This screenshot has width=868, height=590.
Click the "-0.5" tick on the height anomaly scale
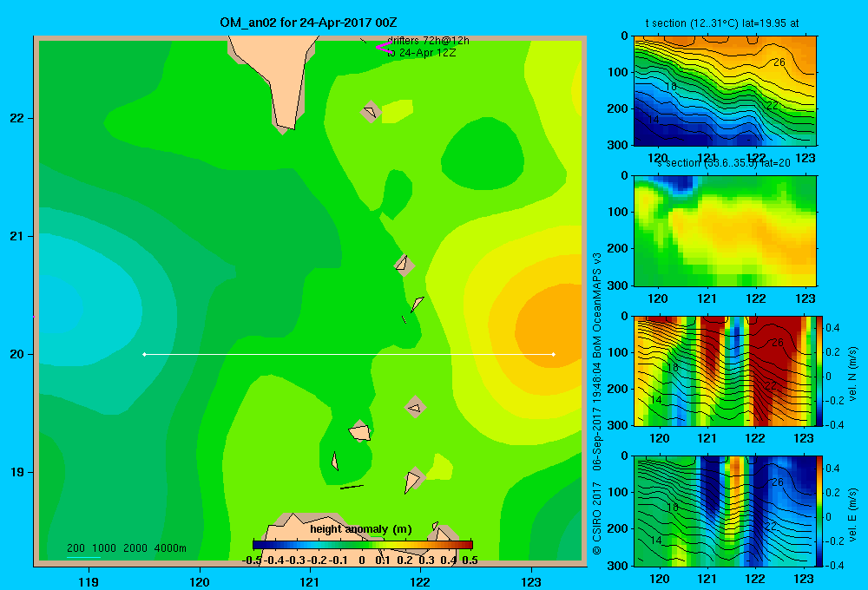pos(252,560)
